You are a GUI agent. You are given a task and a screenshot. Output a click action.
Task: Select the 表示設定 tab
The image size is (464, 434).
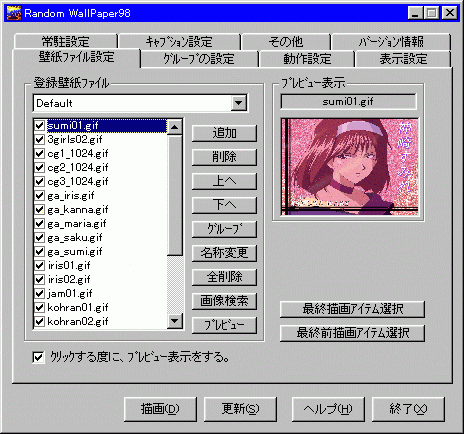[x=403, y=59]
